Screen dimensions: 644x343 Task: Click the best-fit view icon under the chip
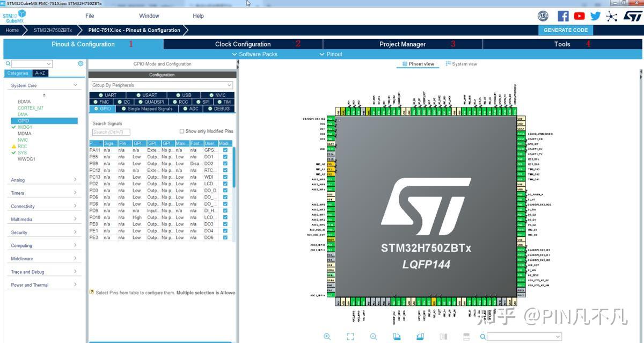(x=352, y=336)
